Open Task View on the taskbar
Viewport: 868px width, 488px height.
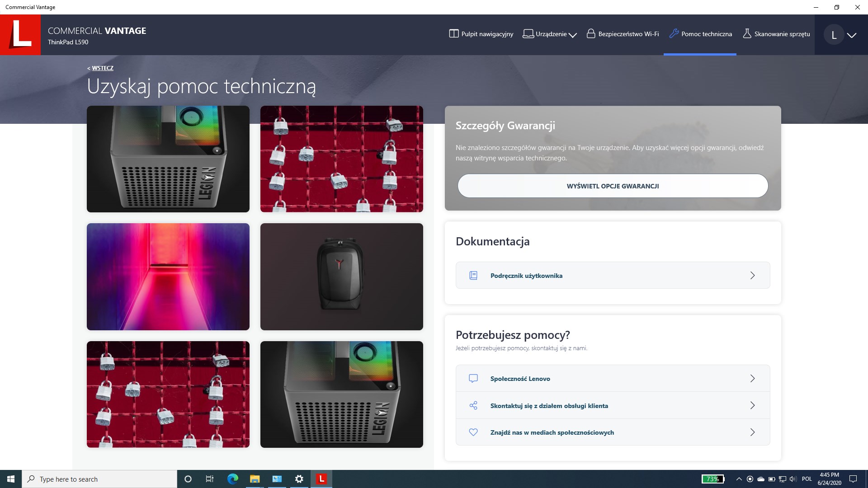[210, 479]
